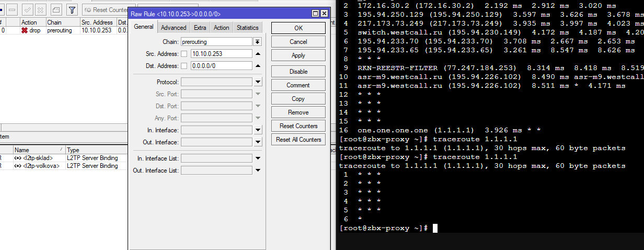Screen dimensions: 644x250
Task: Click the Out. Interface List field
Action: tap(216, 171)
